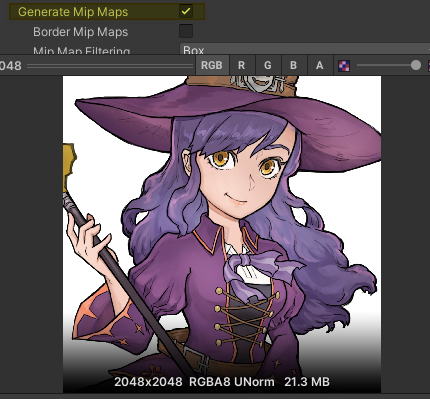Click the RGBA8 UNorm format text
The image size is (430, 399).
(x=232, y=382)
